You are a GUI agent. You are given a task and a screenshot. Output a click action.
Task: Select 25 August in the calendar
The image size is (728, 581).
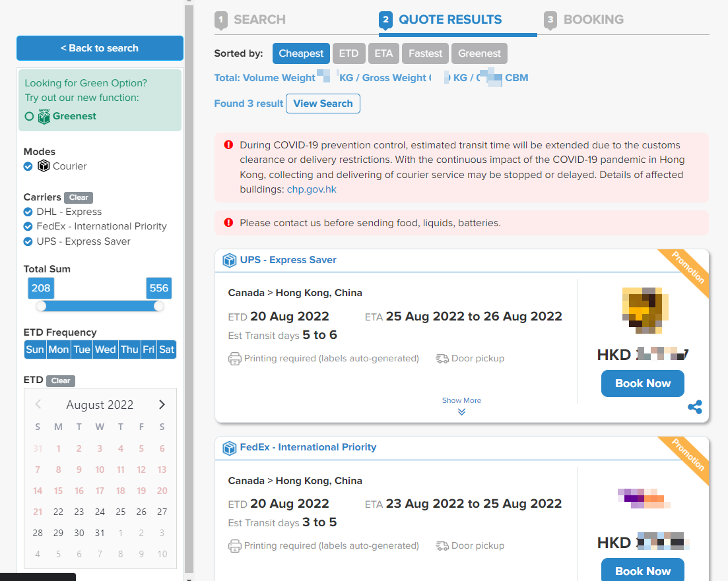point(121,512)
